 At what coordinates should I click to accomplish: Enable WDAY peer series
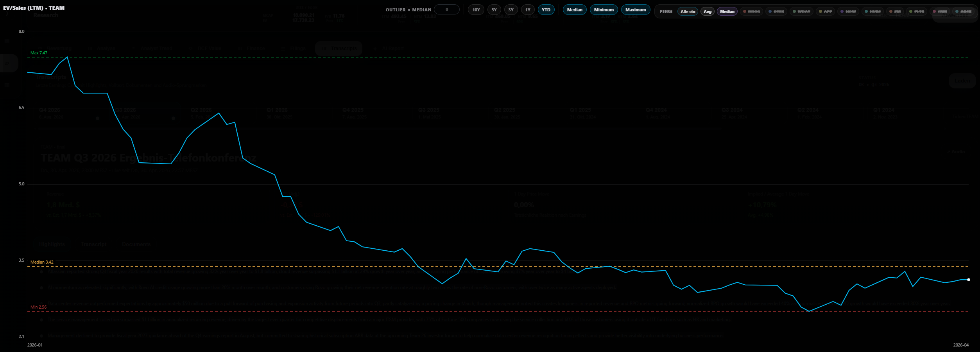pos(801,12)
